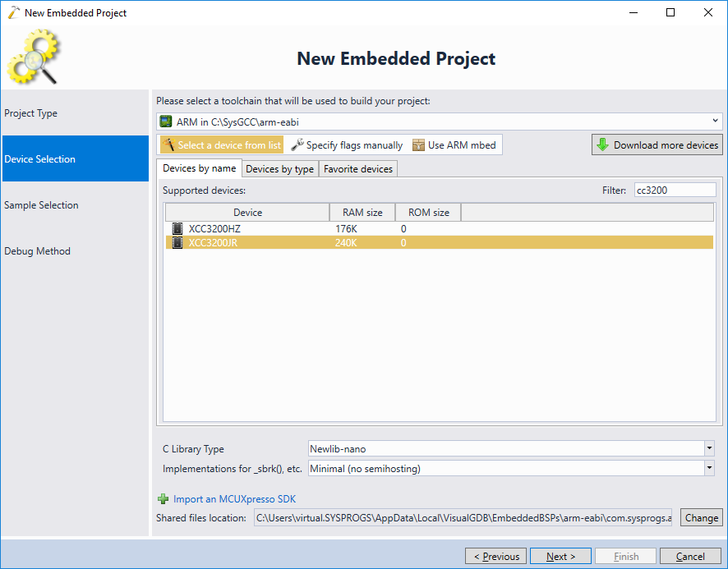Open the Favorite devices tab
Image resolution: width=728 pixels, height=569 pixels.
(358, 169)
